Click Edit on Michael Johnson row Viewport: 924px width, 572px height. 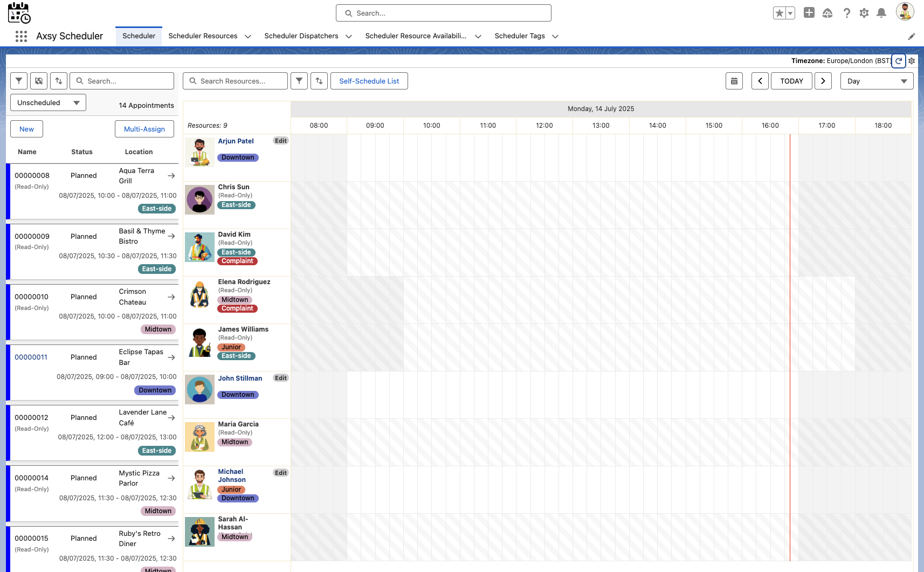click(281, 473)
